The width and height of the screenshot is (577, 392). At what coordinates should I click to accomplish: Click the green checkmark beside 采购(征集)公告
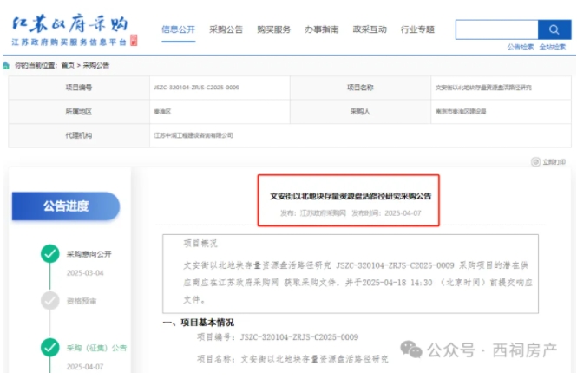[x=50, y=348]
